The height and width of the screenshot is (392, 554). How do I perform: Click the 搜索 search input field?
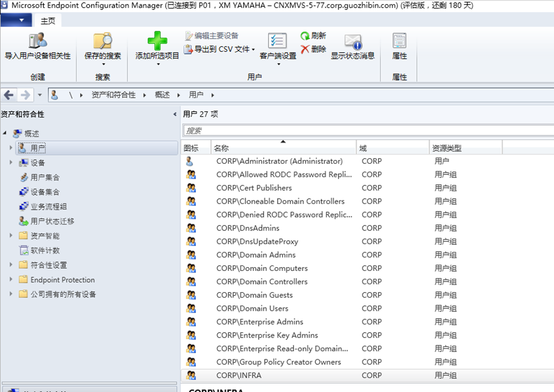(x=368, y=130)
